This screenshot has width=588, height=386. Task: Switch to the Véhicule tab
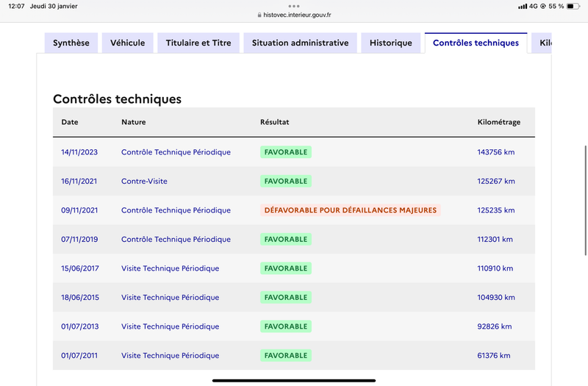(127, 43)
